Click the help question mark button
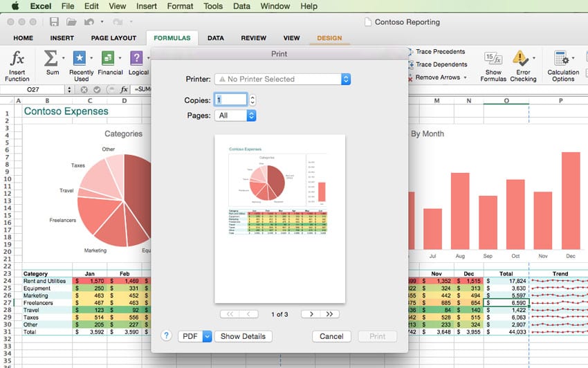 click(x=166, y=335)
